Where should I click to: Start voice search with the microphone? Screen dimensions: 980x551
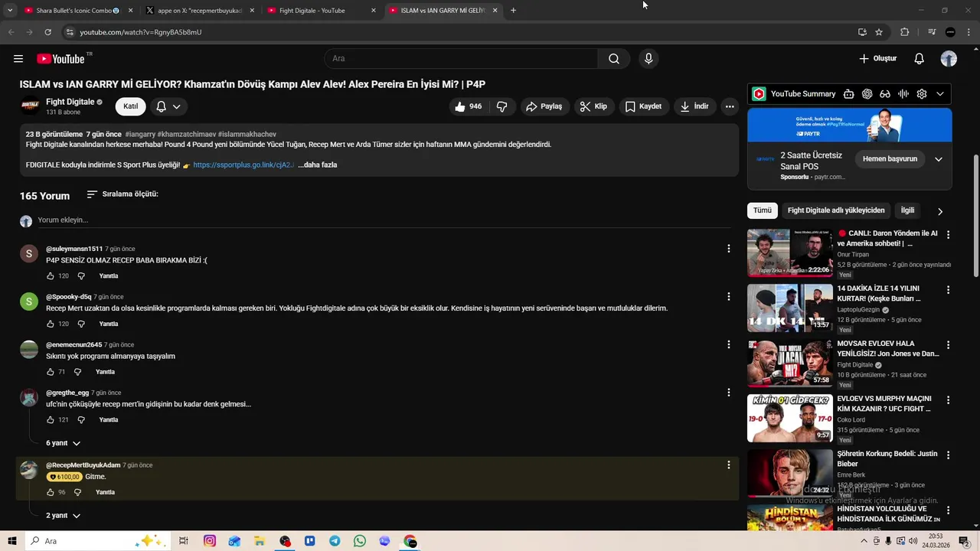tap(648, 59)
